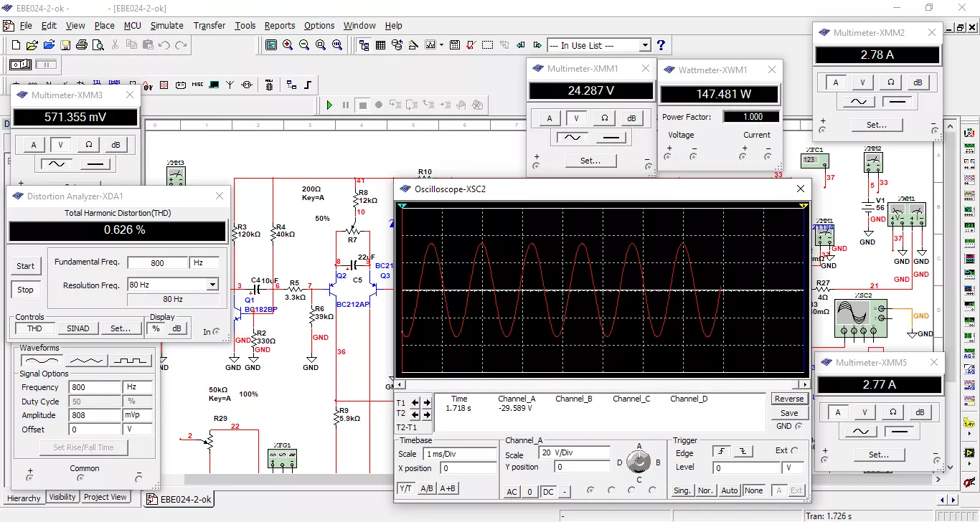The image size is (980, 522).
Task: Set oscilloscope trigger to Auto
Action: (730, 490)
